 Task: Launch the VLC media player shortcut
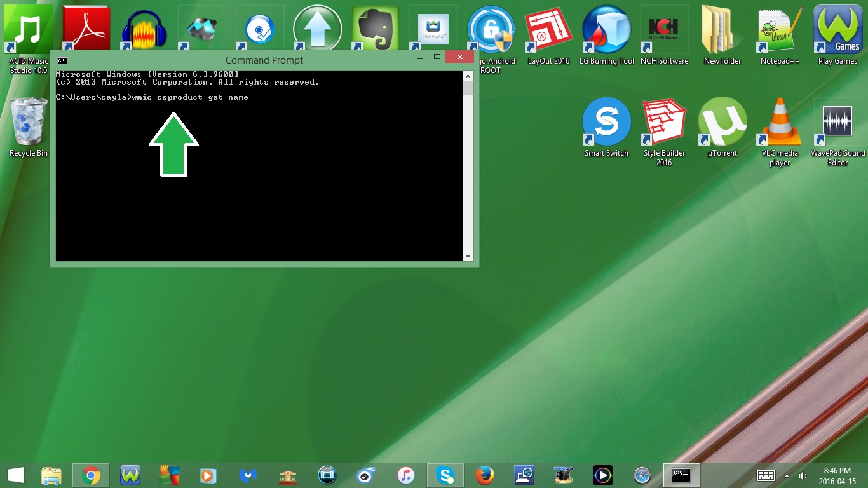[x=780, y=132]
